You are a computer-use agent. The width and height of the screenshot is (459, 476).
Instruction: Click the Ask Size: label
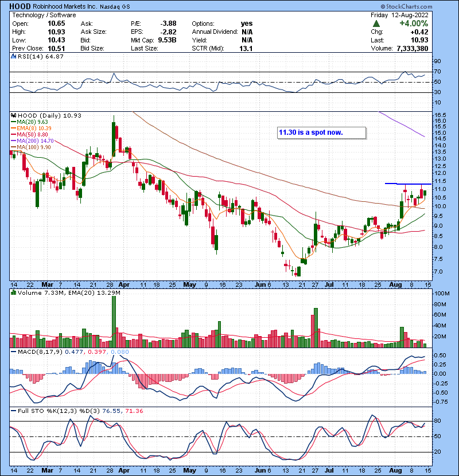pos(94,32)
